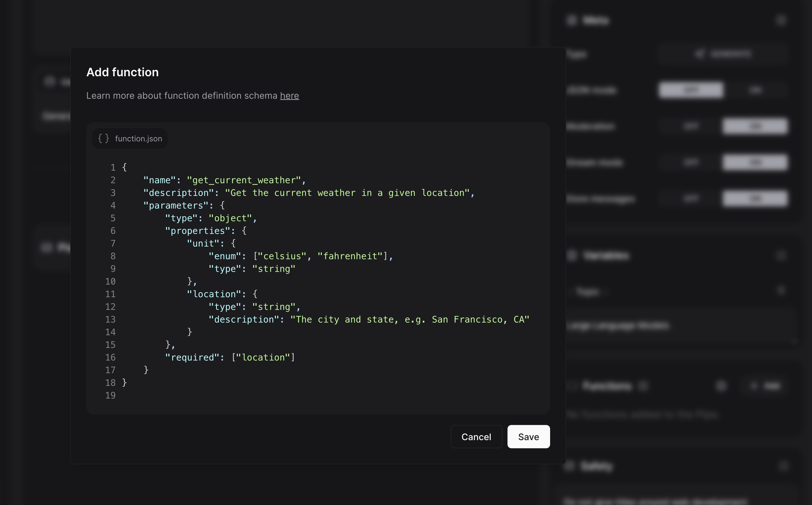Switch the blurred Moderation toggle to OFF
Screen dimensions: 812x505
[691, 126]
